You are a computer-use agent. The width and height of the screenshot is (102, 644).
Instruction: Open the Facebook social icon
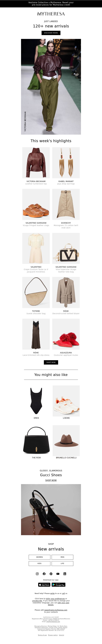44,574
